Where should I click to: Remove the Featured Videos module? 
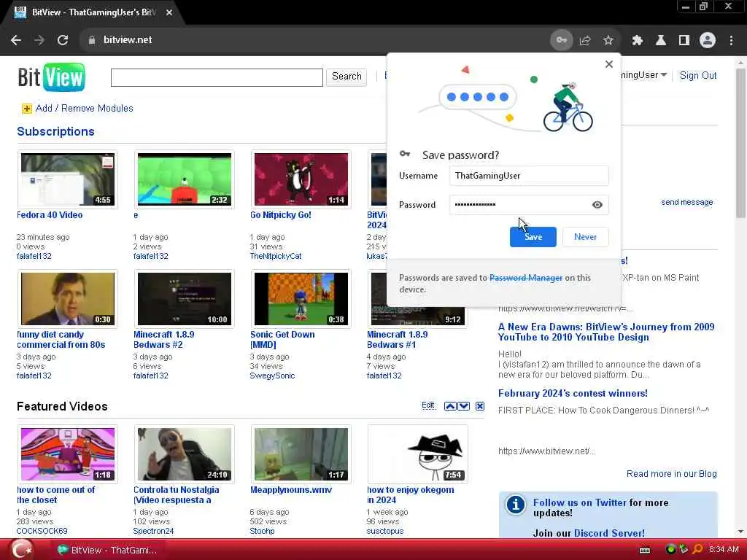pyautogui.click(x=480, y=406)
